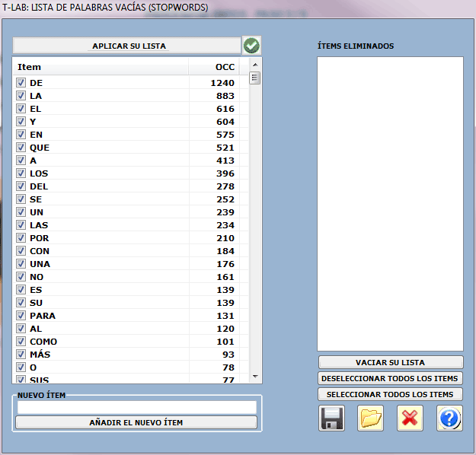The image size is (476, 455).
Task: Toggle the ES item checkbox
Action: coord(21,290)
